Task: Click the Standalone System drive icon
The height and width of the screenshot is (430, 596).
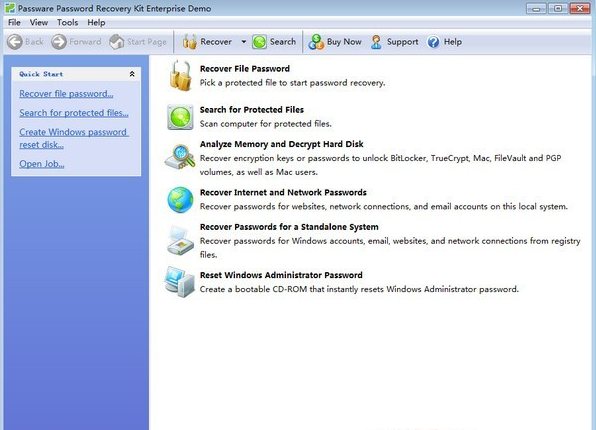Action: pos(180,241)
